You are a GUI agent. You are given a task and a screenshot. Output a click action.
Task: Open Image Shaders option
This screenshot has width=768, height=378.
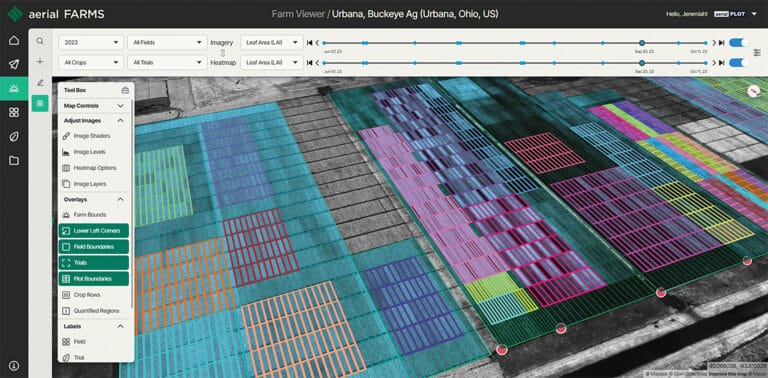[92, 136]
